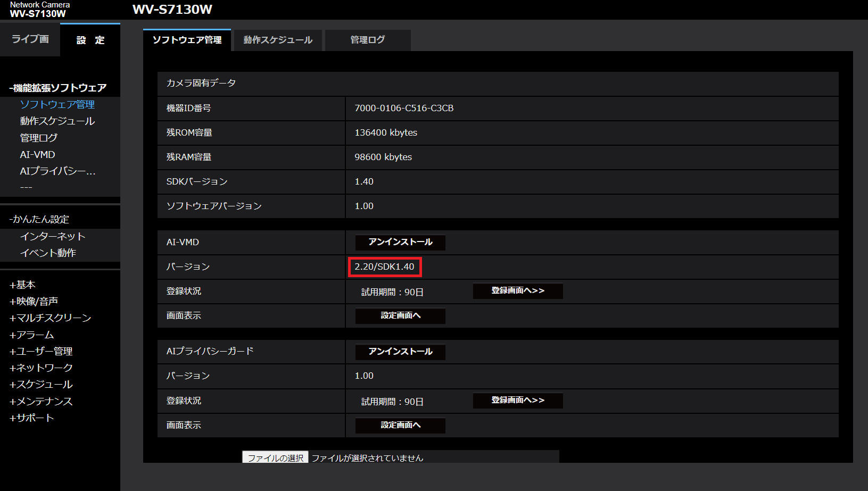Switch to the ライブ画 view tab

point(30,39)
